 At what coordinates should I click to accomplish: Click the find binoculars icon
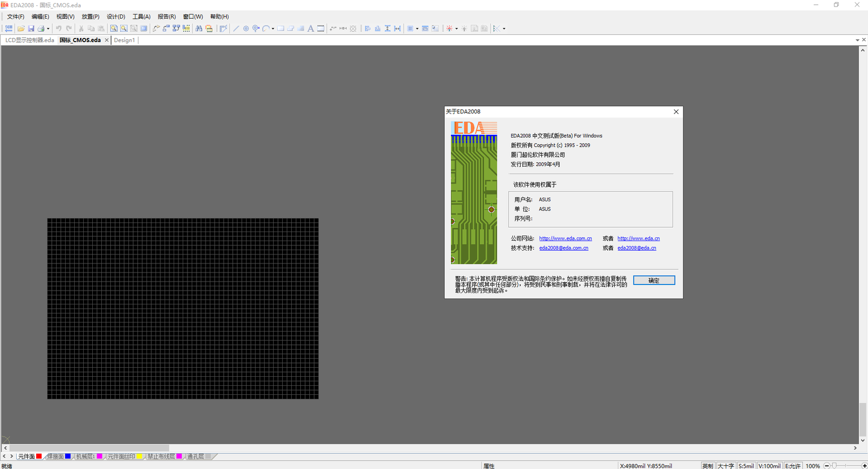[x=198, y=28]
